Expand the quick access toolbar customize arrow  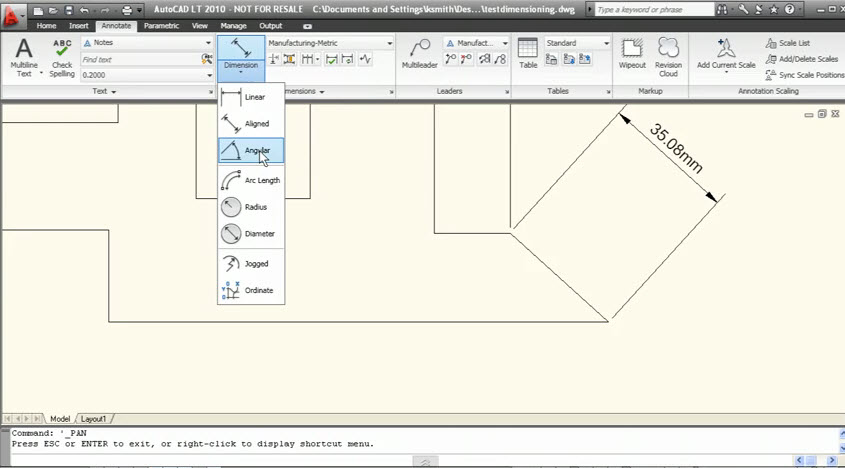pyautogui.click(x=140, y=10)
